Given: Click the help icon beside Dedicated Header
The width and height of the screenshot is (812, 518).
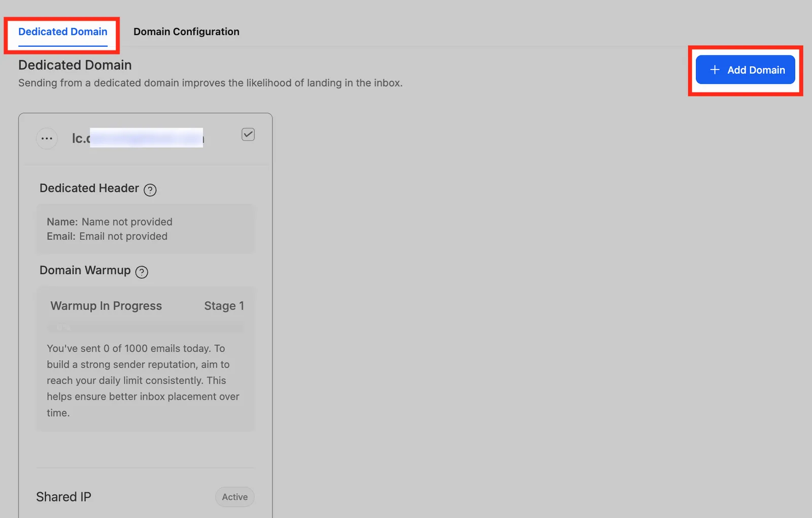Looking at the screenshot, I should [150, 190].
